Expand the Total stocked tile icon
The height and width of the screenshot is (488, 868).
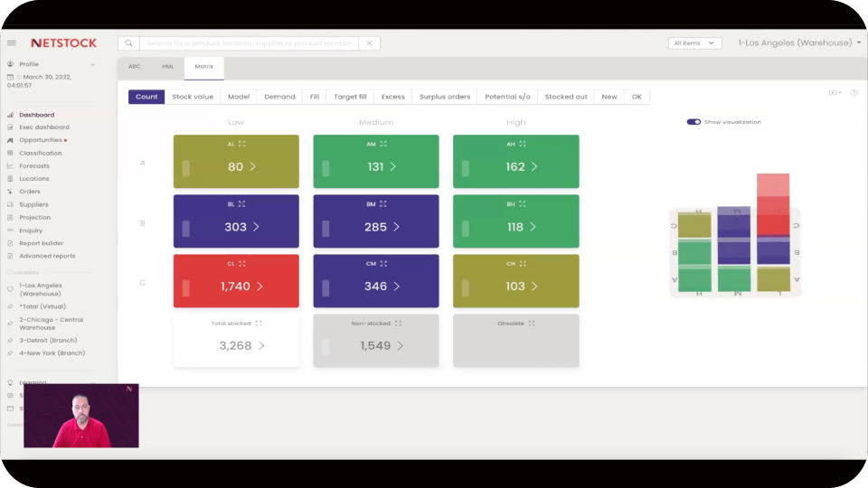tap(259, 324)
